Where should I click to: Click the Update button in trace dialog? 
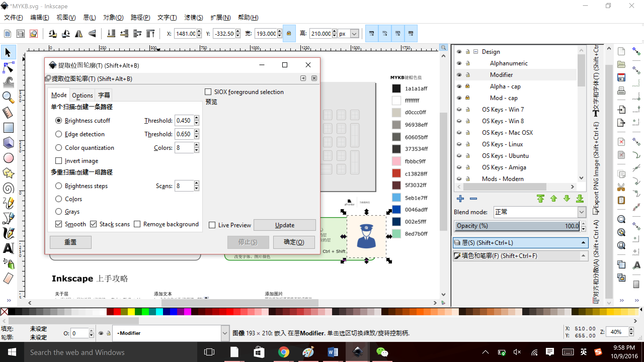(285, 225)
